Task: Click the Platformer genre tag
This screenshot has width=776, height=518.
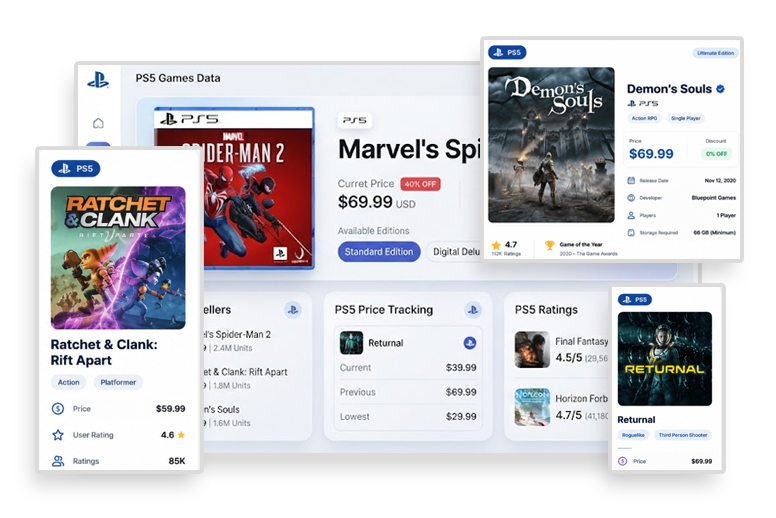Action: point(118,382)
